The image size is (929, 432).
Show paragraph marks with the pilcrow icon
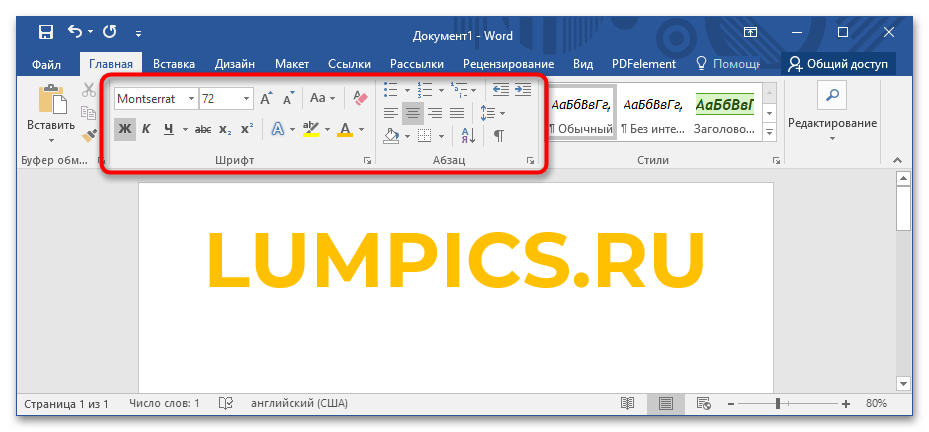click(x=498, y=135)
